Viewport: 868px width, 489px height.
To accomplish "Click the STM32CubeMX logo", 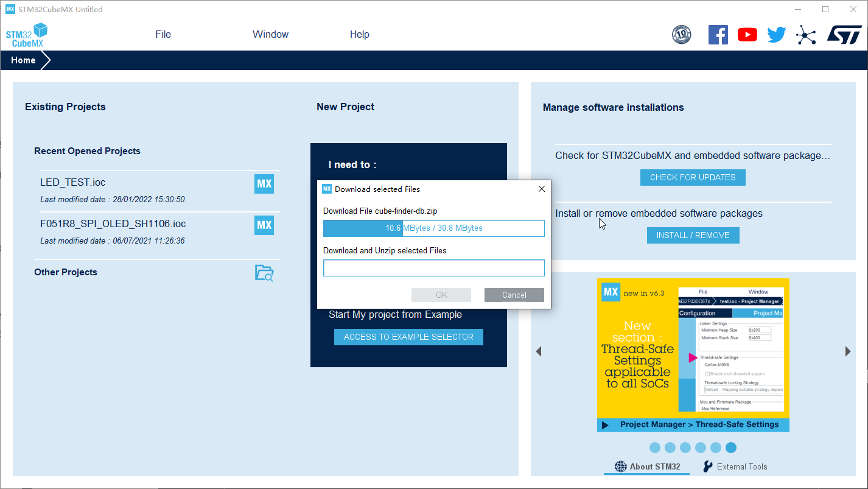I will [27, 35].
